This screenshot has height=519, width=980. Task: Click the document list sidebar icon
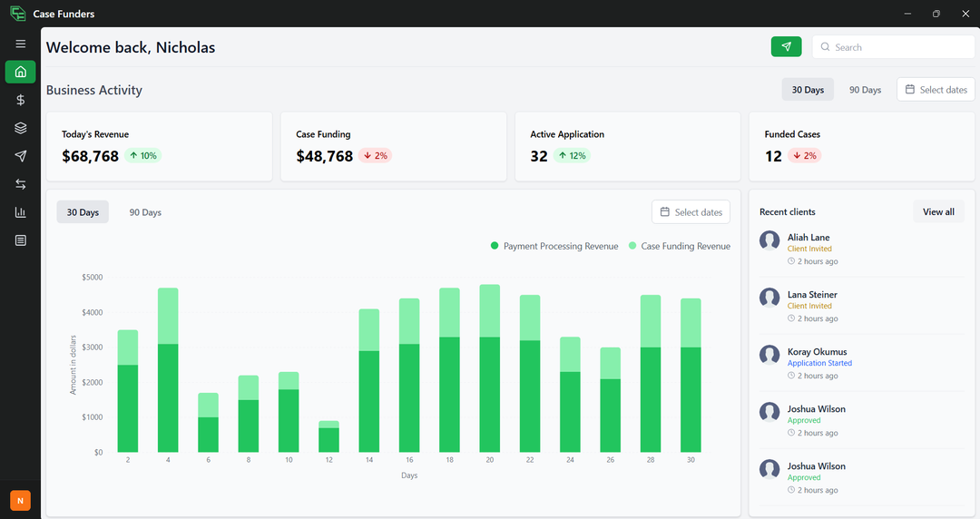pos(20,240)
